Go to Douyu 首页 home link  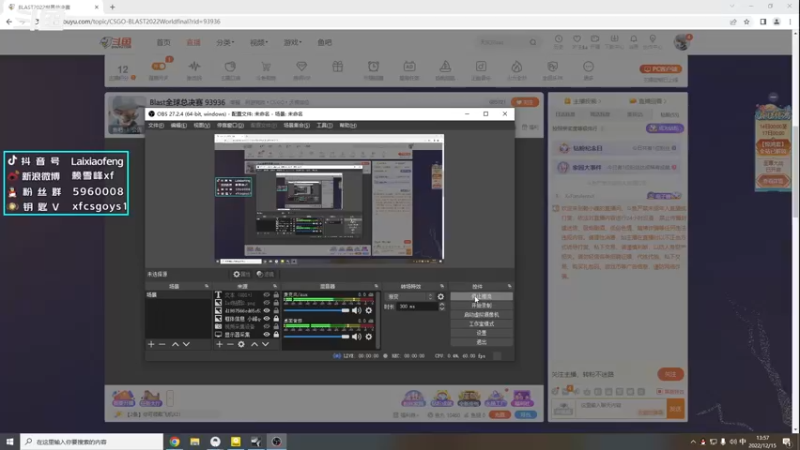click(x=163, y=42)
